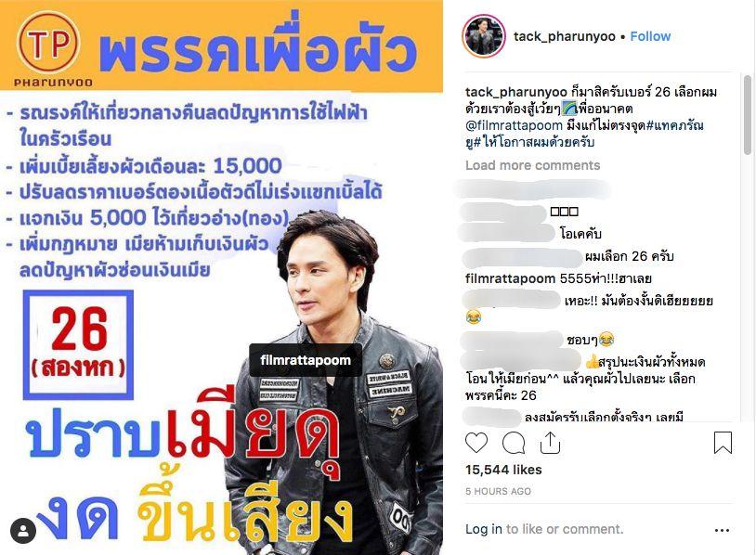Open tack_pharunyoo username in header
Viewport: 756px width, 555px height.
pos(564,36)
